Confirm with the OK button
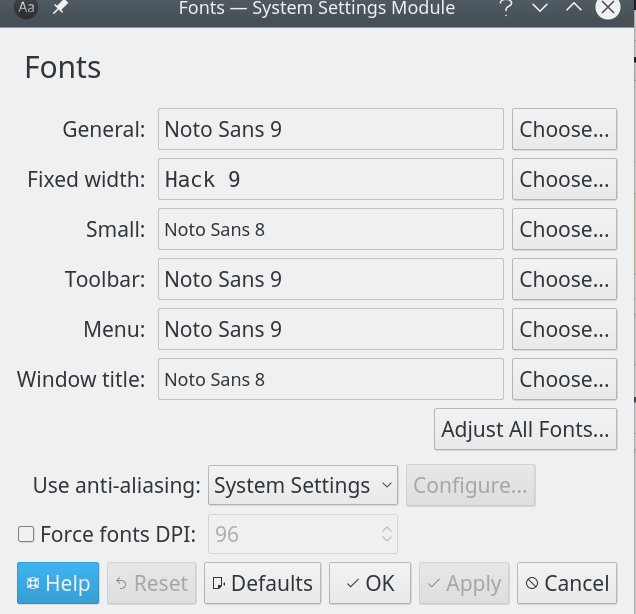 coord(370,583)
